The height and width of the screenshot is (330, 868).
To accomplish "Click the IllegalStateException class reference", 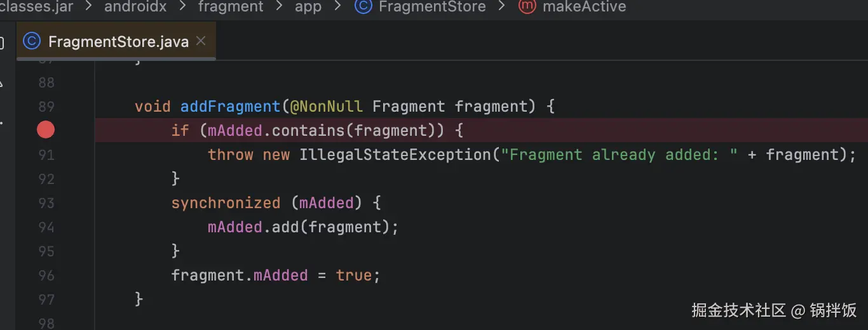I will [x=395, y=154].
